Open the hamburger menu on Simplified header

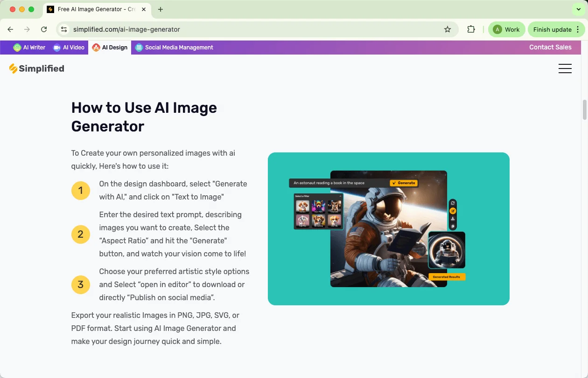[x=565, y=69]
